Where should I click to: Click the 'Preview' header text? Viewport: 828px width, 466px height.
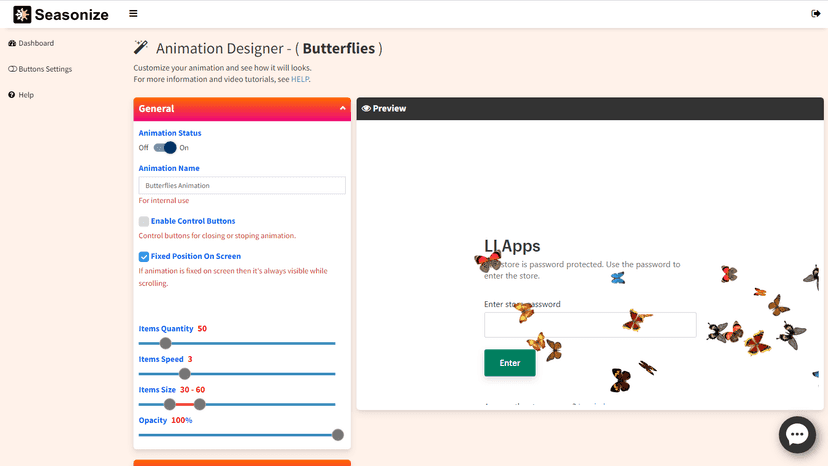pos(389,108)
